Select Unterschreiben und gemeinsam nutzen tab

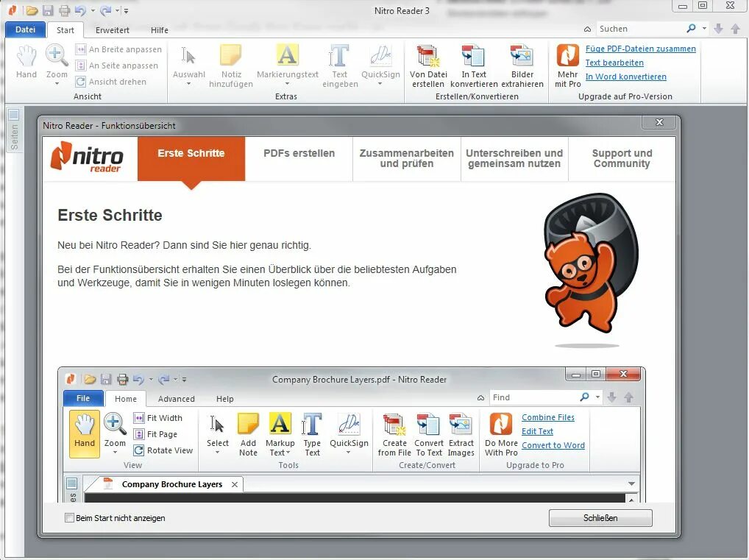click(x=514, y=159)
